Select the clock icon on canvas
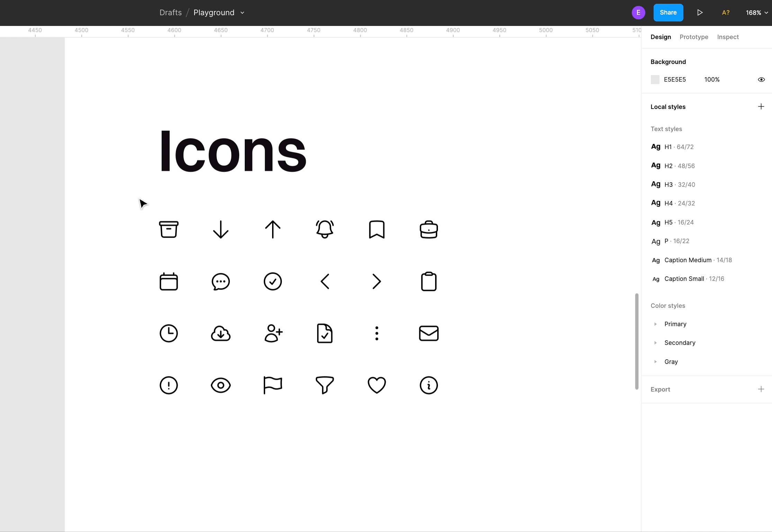Viewport: 772px width, 532px height. (x=169, y=333)
